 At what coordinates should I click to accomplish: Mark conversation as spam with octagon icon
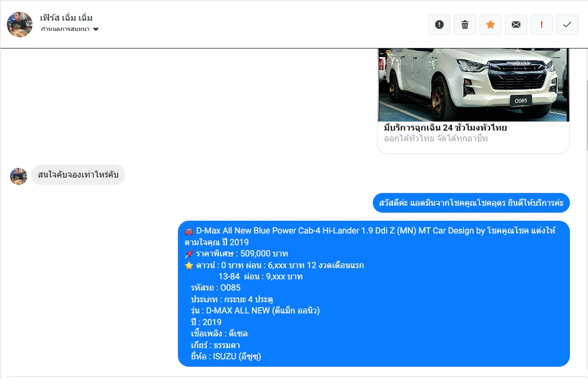[439, 25]
